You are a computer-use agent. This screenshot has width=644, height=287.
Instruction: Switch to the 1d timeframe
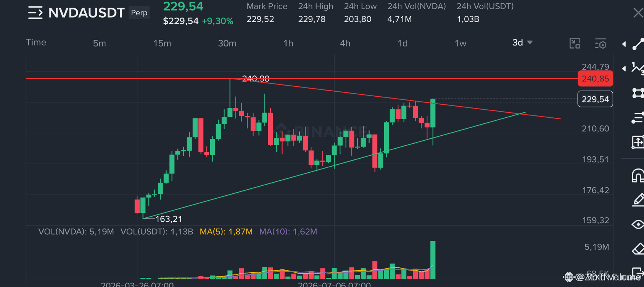click(x=402, y=43)
